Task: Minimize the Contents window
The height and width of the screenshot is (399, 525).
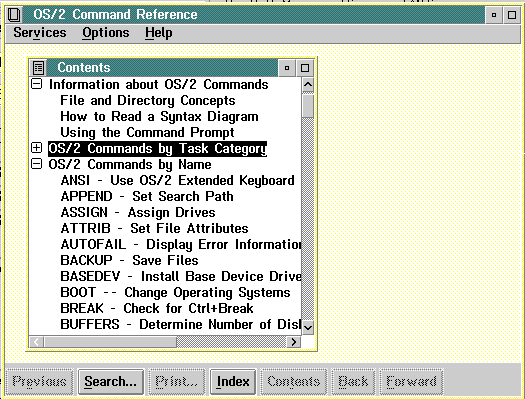Action: [287, 68]
